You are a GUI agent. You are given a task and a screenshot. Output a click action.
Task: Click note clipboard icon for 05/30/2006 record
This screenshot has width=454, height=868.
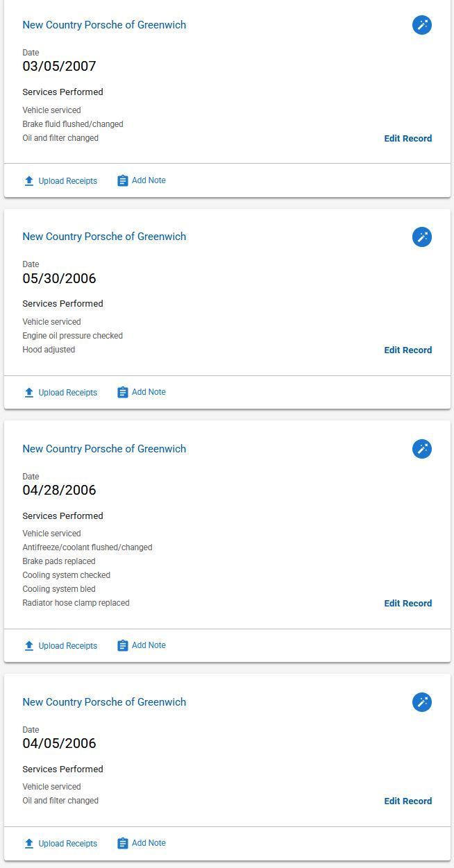[x=123, y=393]
